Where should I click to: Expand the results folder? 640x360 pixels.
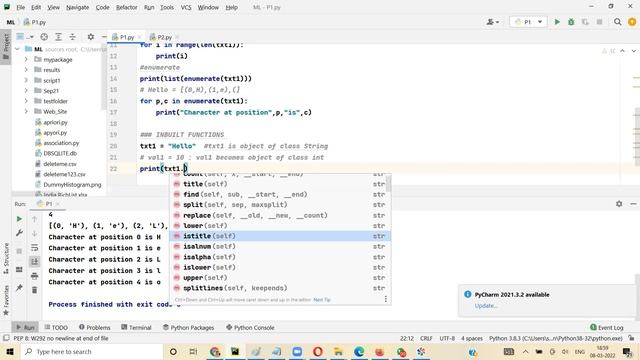tap(26, 70)
